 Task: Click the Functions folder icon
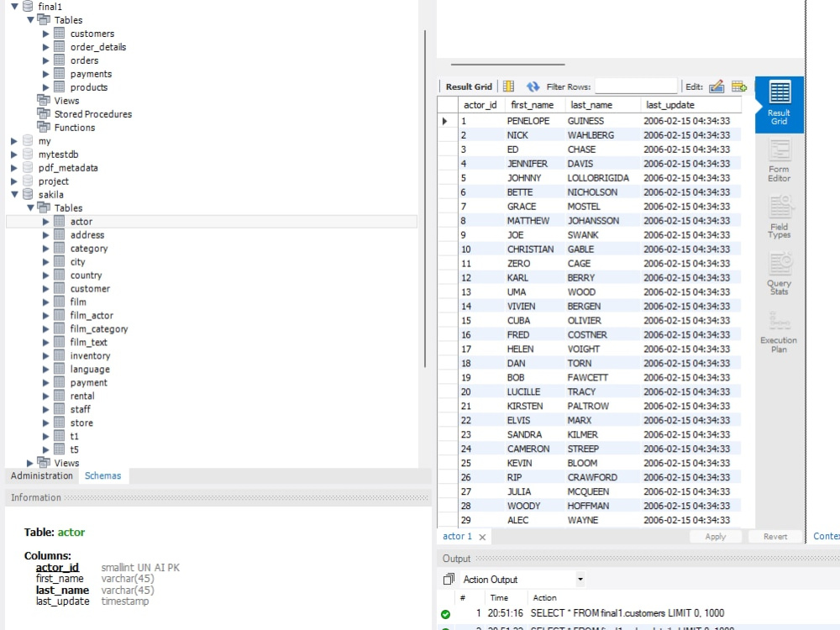click(x=44, y=127)
